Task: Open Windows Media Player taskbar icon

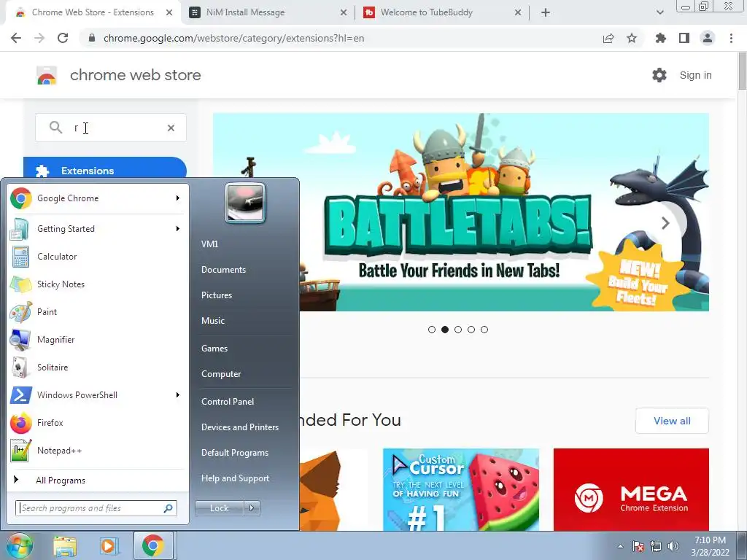Action: (109, 545)
